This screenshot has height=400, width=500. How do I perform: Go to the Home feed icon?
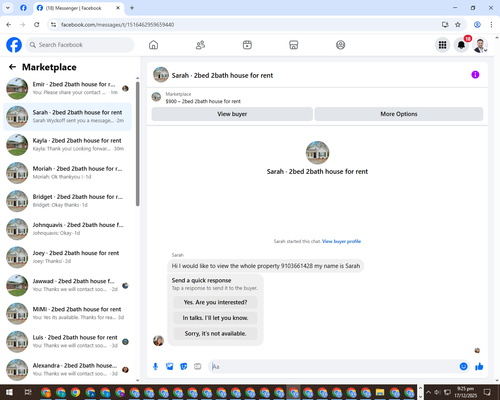153,45
